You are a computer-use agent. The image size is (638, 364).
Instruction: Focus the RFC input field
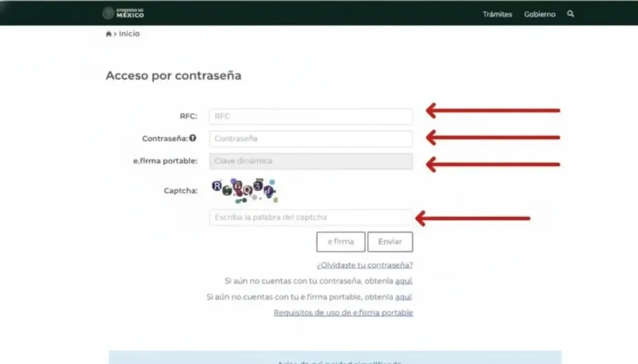[311, 116]
